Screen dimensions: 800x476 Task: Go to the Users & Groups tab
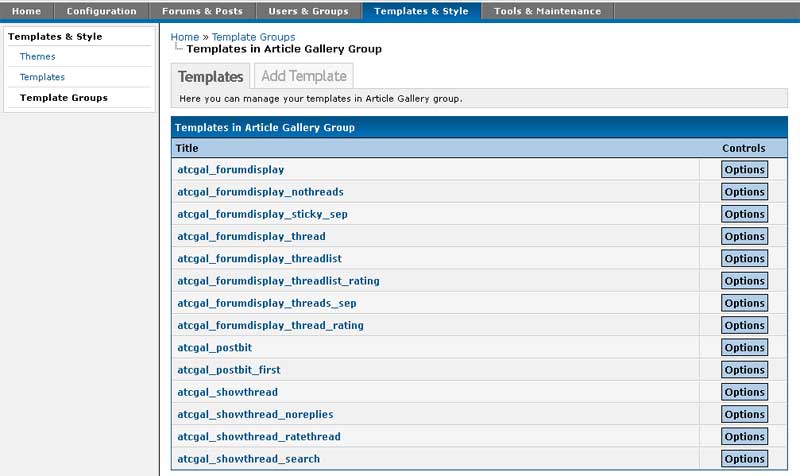click(308, 11)
